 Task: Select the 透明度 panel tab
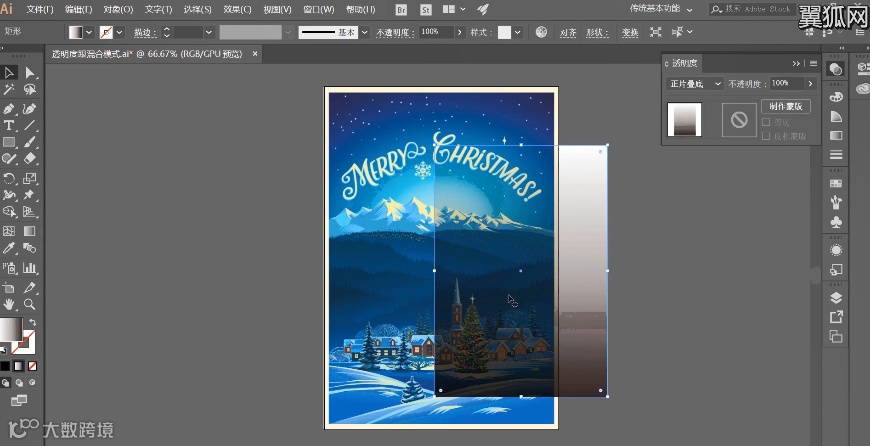[684, 63]
